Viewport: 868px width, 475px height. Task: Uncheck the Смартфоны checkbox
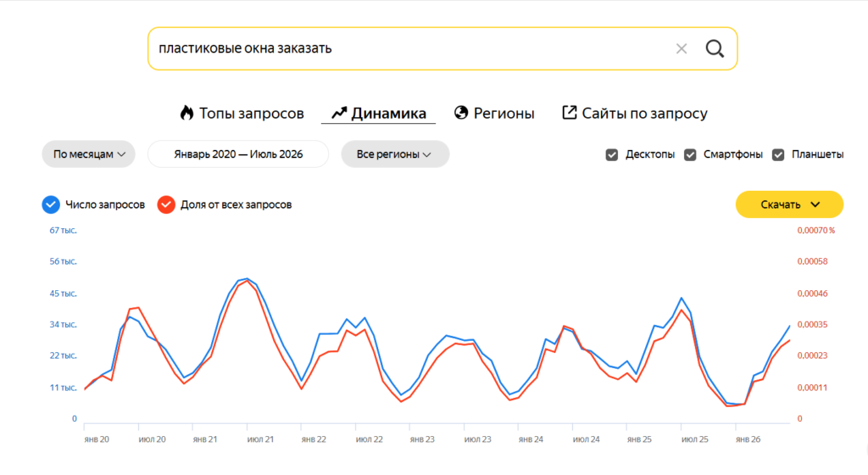[690, 154]
